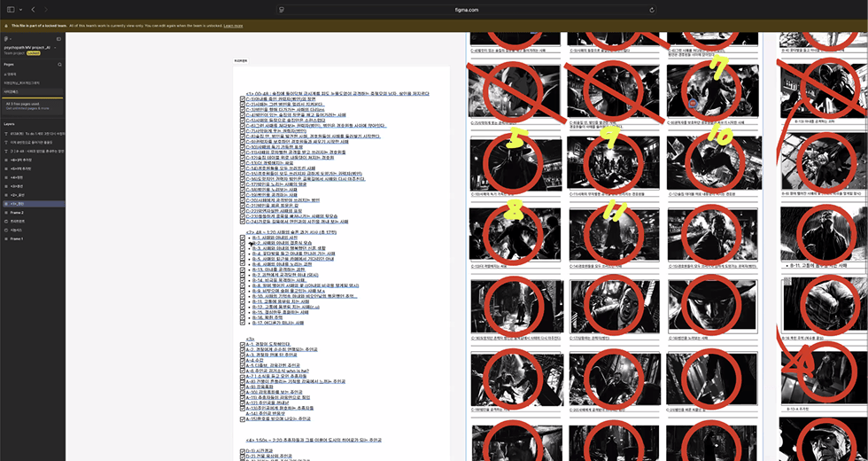
Task: Toggle the checkbox for item B-1
Action: (243, 238)
